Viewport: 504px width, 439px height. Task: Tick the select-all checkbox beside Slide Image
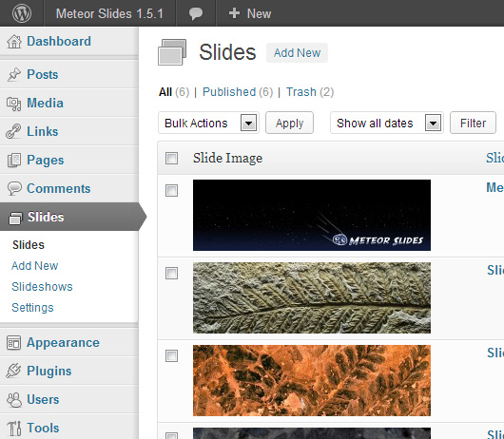click(171, 158)
